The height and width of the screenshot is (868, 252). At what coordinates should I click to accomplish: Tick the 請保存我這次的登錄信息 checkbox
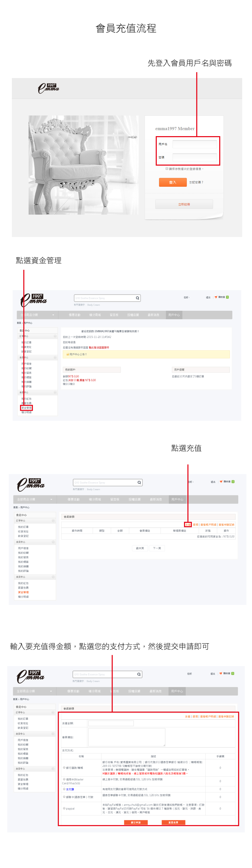point(167,168)
